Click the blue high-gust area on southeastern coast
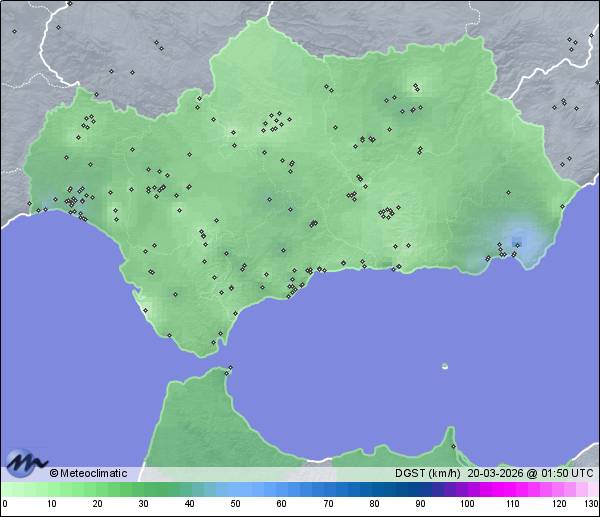This screenshot has height=517, width=600. pos(519,240)
